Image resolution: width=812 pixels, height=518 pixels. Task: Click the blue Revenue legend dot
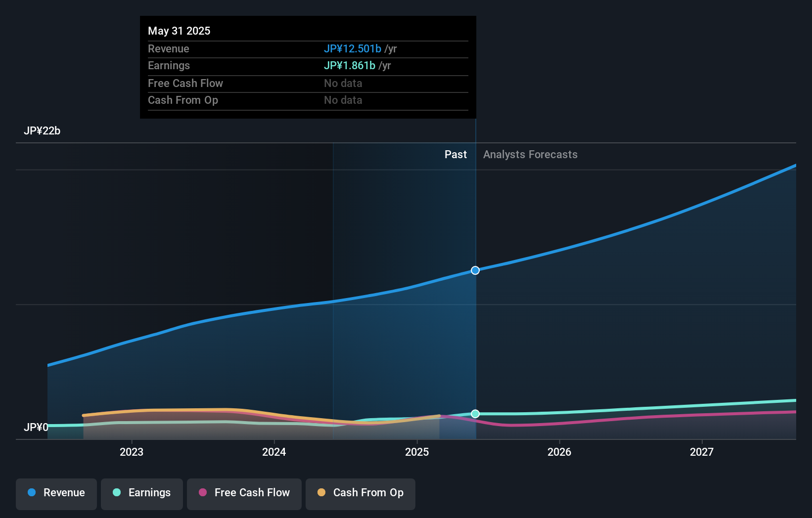(x=32, y=492)
